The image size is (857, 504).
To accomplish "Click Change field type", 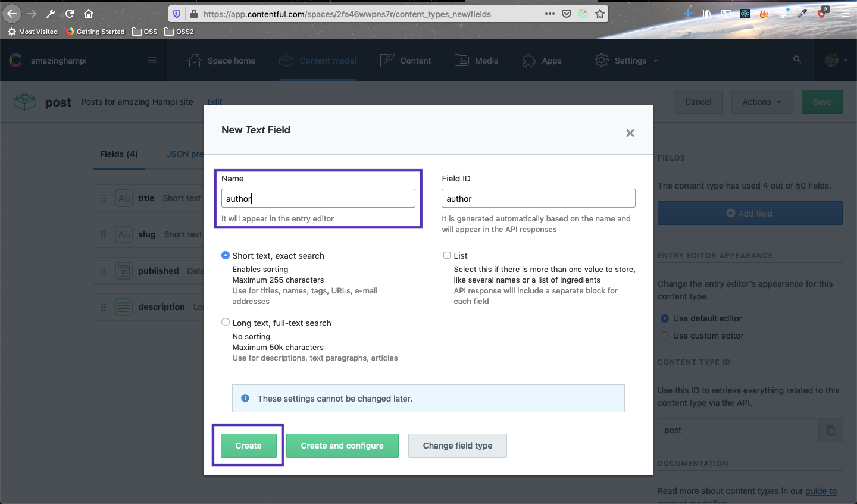I will [458, 446].
